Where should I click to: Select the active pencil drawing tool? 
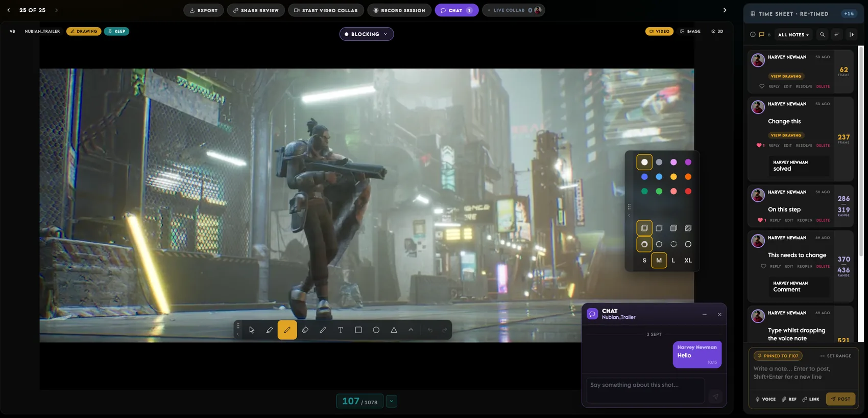[287, 330]
